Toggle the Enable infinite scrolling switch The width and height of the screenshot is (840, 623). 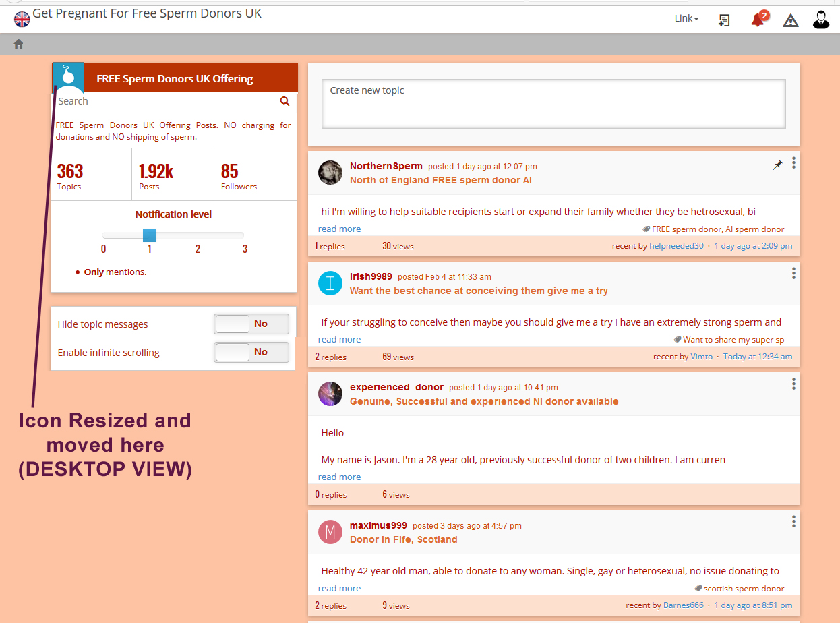tap(251, 352)
